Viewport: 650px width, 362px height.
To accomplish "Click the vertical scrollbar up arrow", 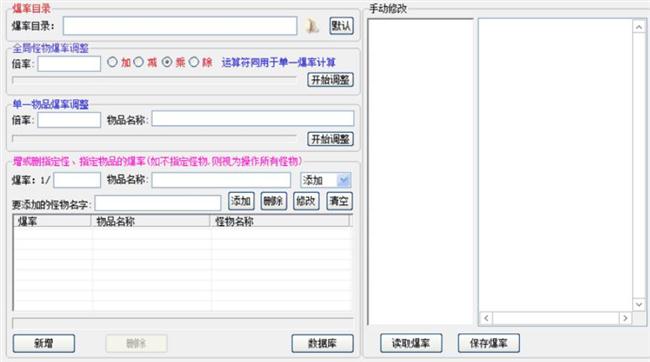I will point(639,27).
